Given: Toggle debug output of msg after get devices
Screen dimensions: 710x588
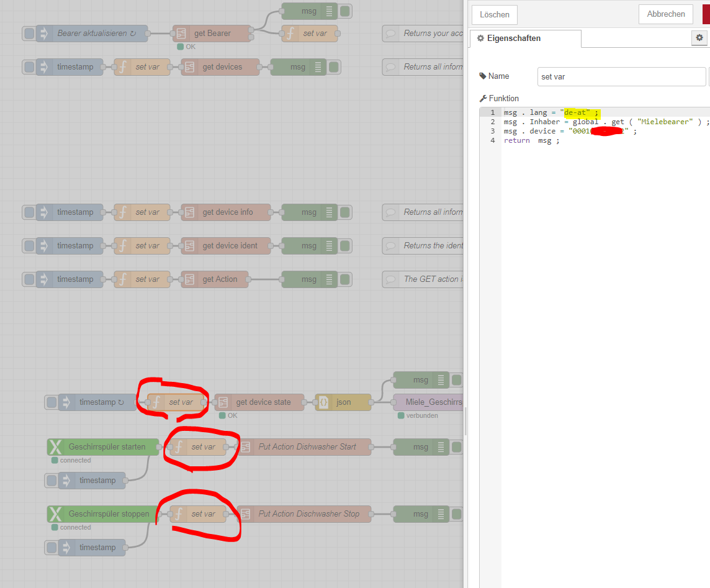Looking at the screenshot, I should pos(334,67).
